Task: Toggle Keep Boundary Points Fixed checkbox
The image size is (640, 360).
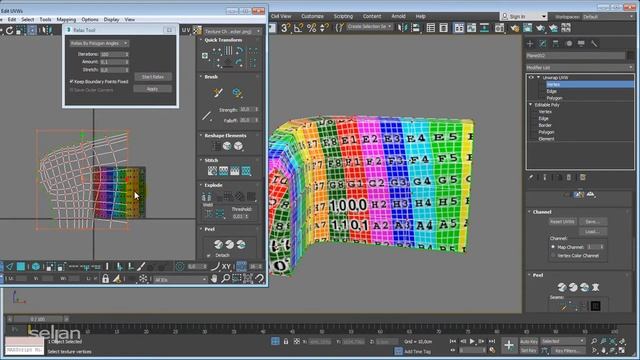Action: [72, 82]
